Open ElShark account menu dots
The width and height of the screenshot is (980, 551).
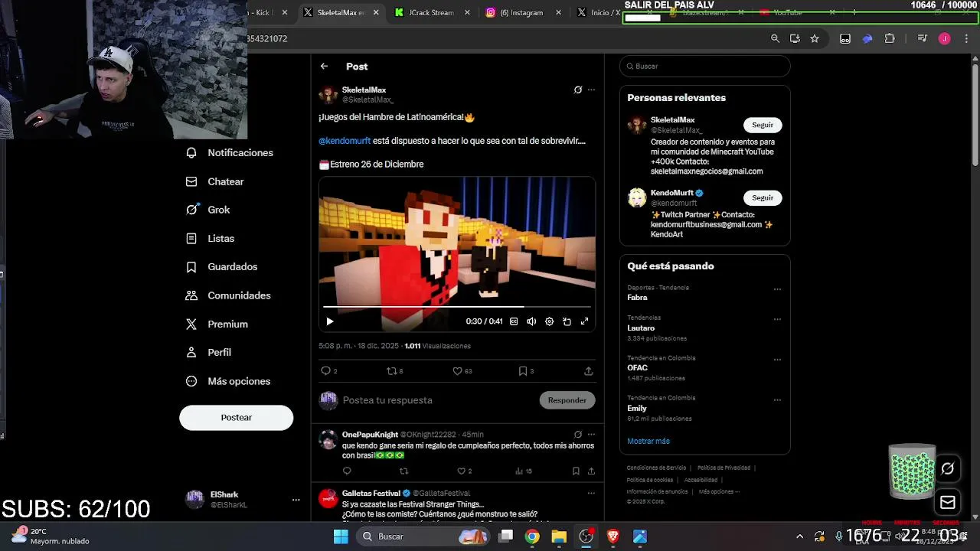[x=296, y=500]
